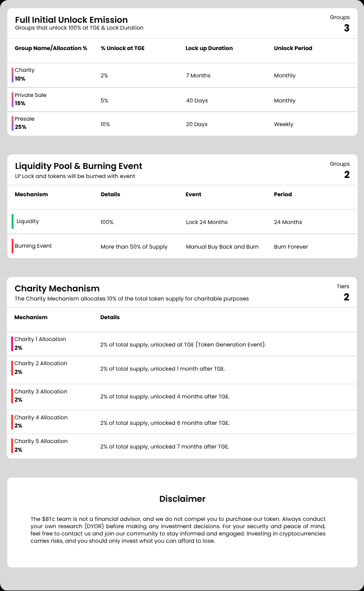
Task: Click the Charity Mechanism section heading
Action: [x=57, y=289]
